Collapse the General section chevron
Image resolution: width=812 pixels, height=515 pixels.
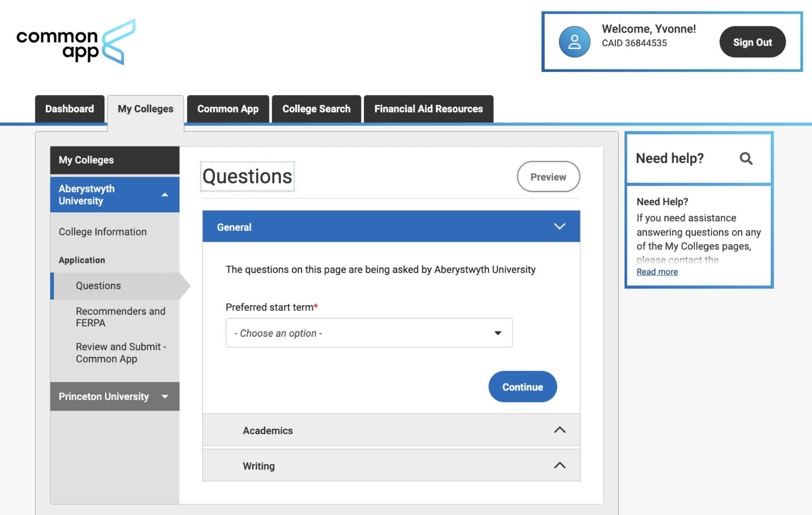(559, 226)
